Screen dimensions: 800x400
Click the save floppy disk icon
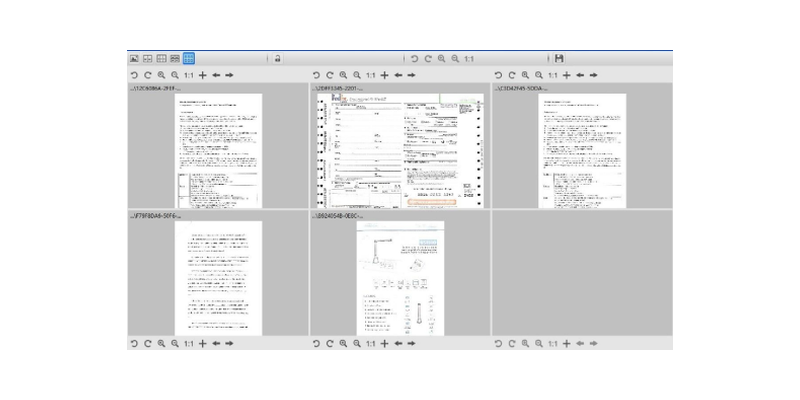coord(559,59)
